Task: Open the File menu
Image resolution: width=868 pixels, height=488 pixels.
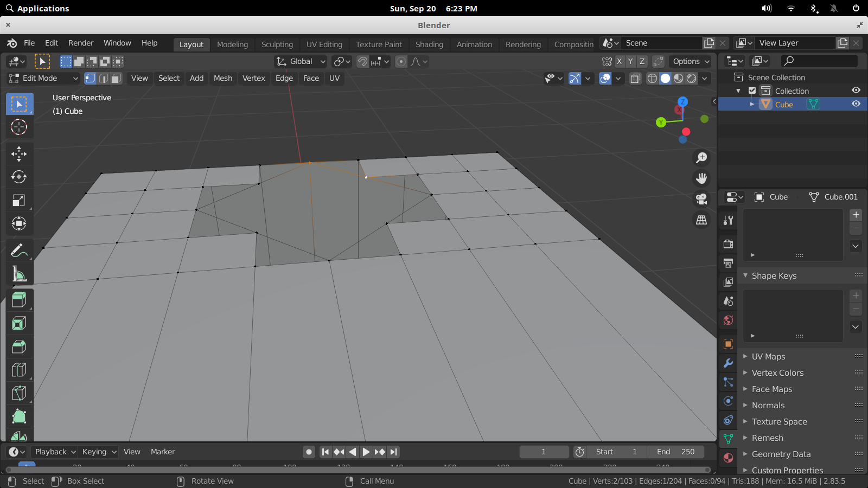Action: tap(29, 43)
